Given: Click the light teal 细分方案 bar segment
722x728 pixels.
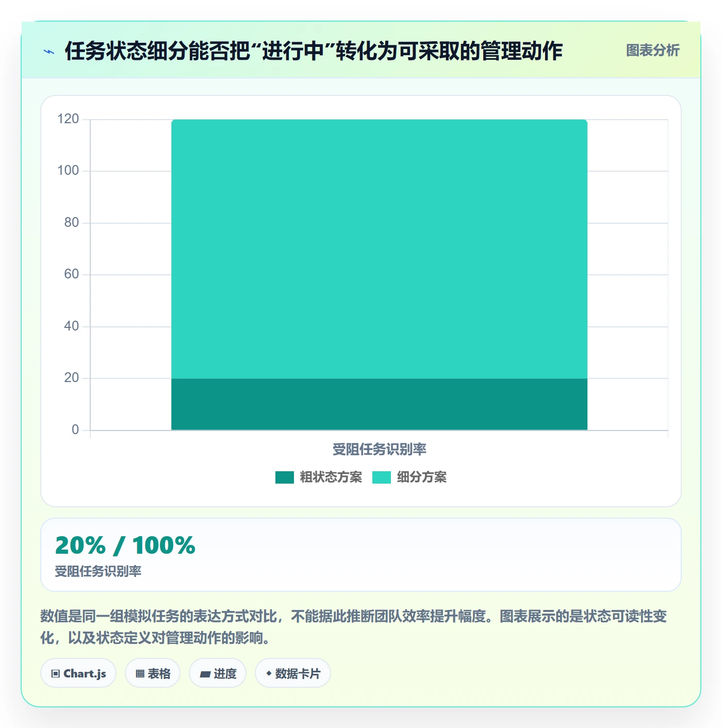Looking at the screenshot, I should point(379,249).
